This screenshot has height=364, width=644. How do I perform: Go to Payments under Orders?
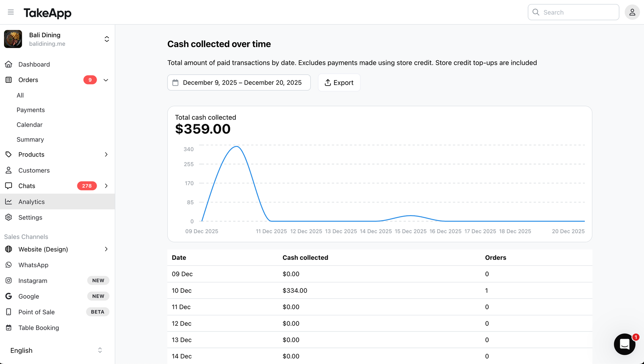31,110
